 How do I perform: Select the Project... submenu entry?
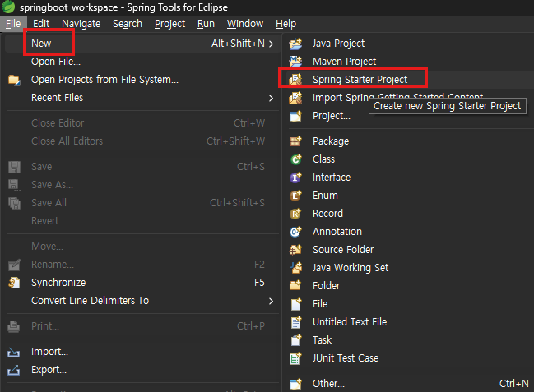pyautogui.click(x=410, y=116)
